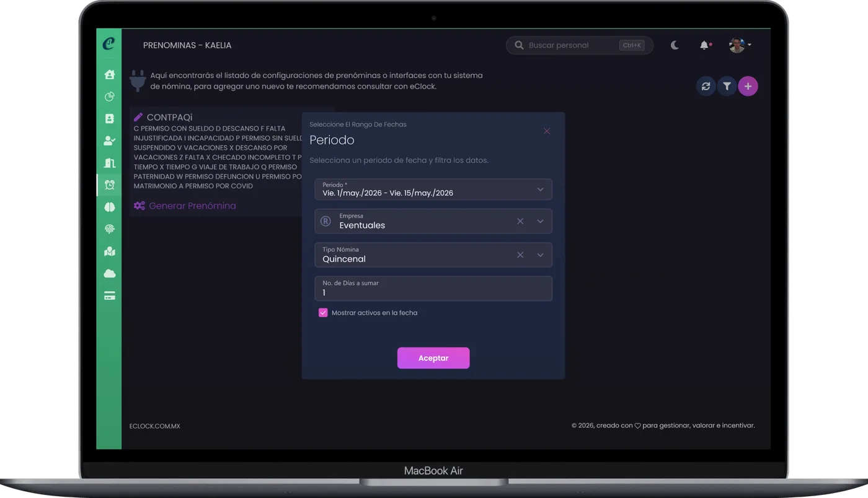This screenshot has height=498, width=868.
Task: Select the alarm clock sidebar icon
Action: 110,185
